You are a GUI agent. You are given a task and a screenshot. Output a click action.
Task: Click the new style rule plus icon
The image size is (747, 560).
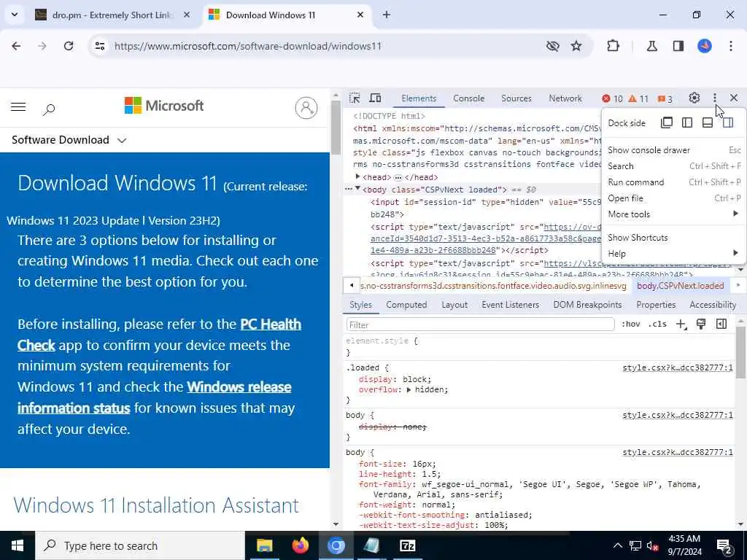(681, 324)
